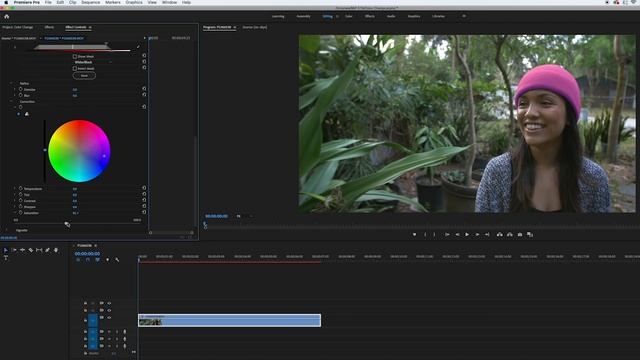Reset the Temperature parameter
The height and width of the screenshot is (360, 640).
point(144,188)
